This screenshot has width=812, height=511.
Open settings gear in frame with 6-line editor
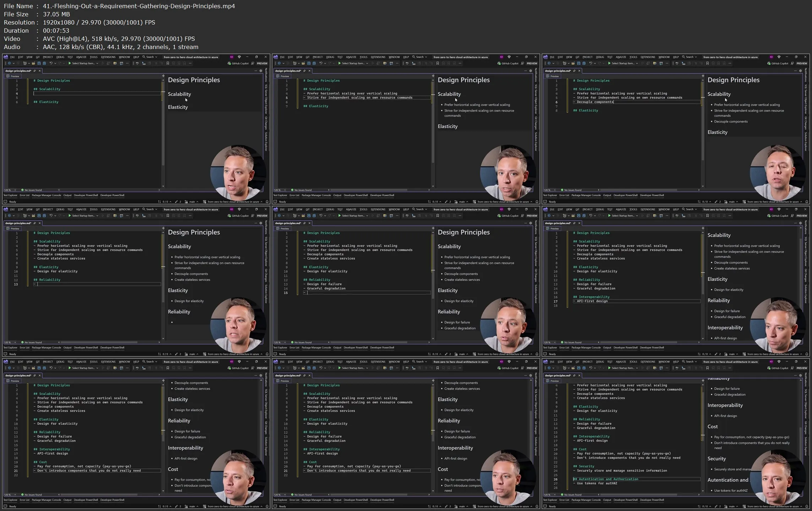[x=261, y=71]
